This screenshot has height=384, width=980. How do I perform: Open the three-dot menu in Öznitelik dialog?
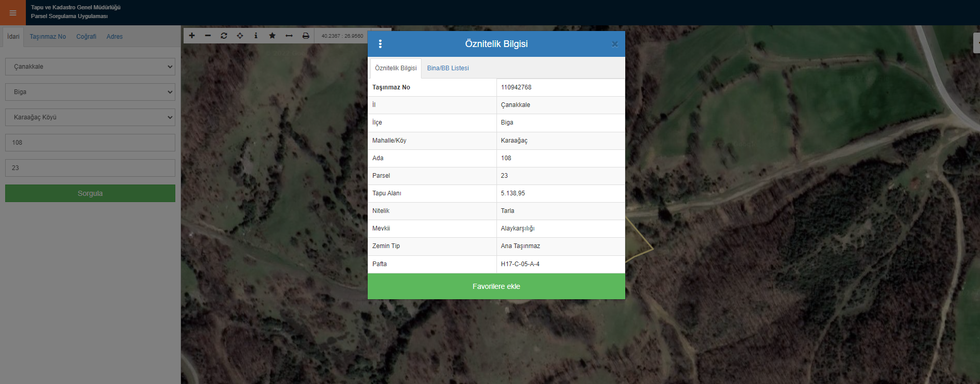pyautogui.click(x=381, y=44)
